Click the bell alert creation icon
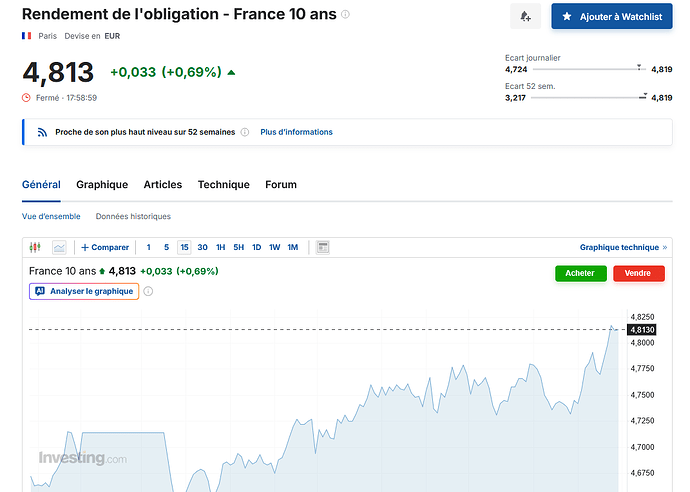 [525, 17]
